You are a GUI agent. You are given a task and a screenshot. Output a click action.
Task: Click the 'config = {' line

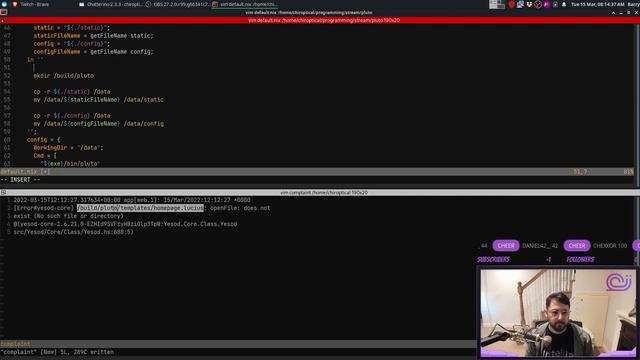coord(43,140)
